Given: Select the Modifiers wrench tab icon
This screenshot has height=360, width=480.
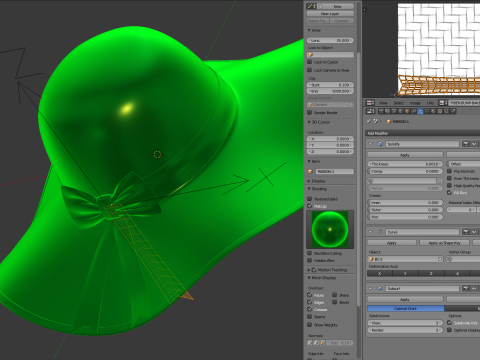Looking at the screenshot, I should point(420,111).
